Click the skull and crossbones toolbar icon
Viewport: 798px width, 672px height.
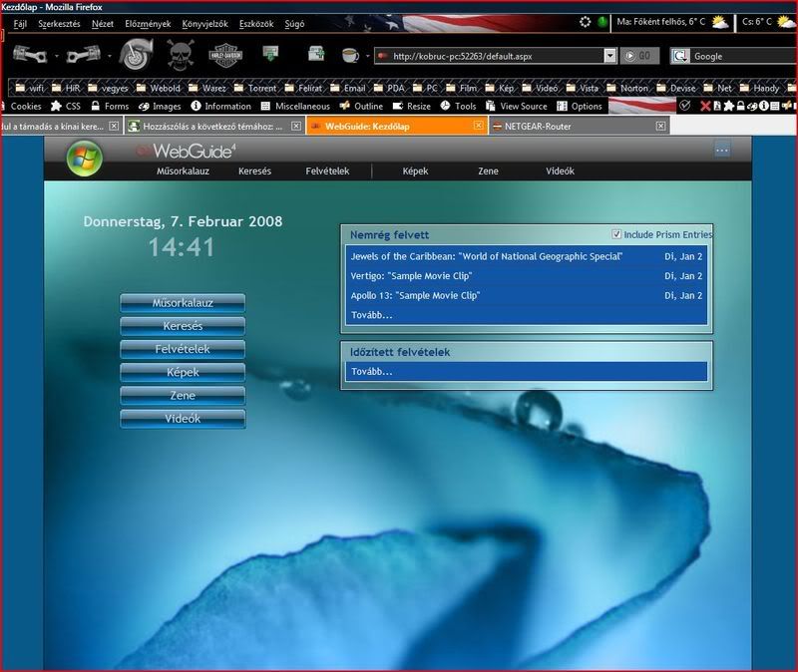(181, 54)
